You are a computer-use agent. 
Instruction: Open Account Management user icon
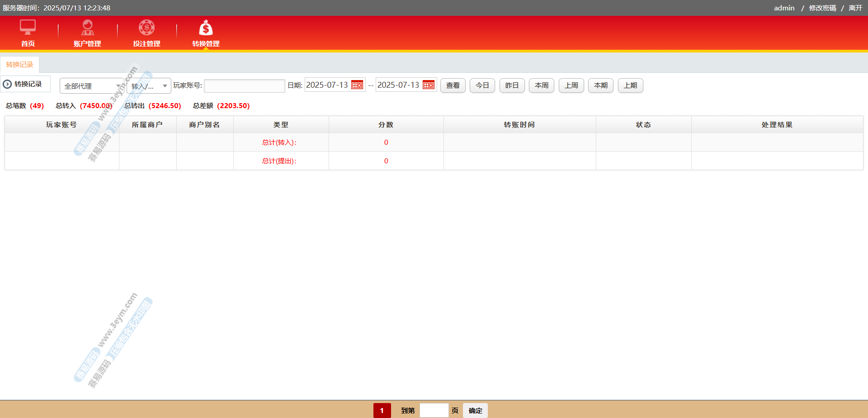[x=87, y=28]
